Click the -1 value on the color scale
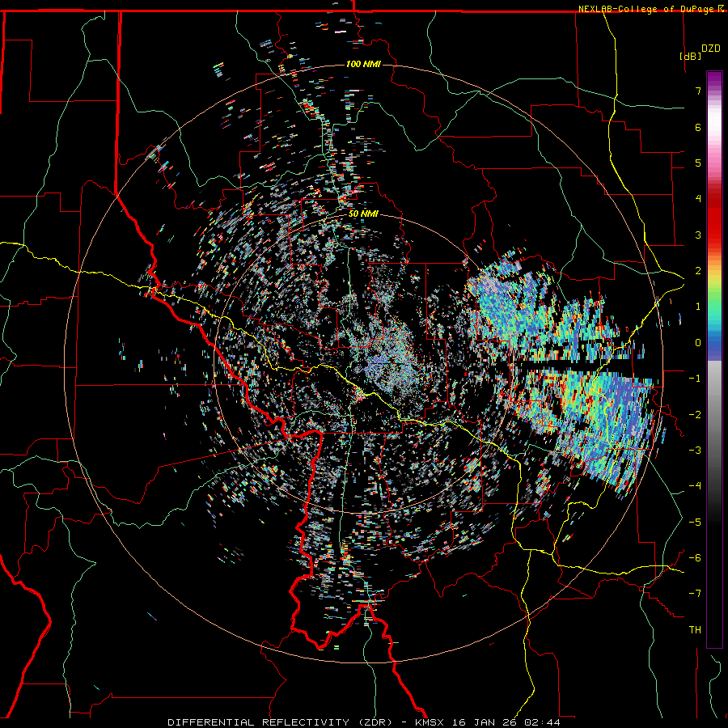The width and height of the screenshot is (728, 728). (x=695, y=379)
